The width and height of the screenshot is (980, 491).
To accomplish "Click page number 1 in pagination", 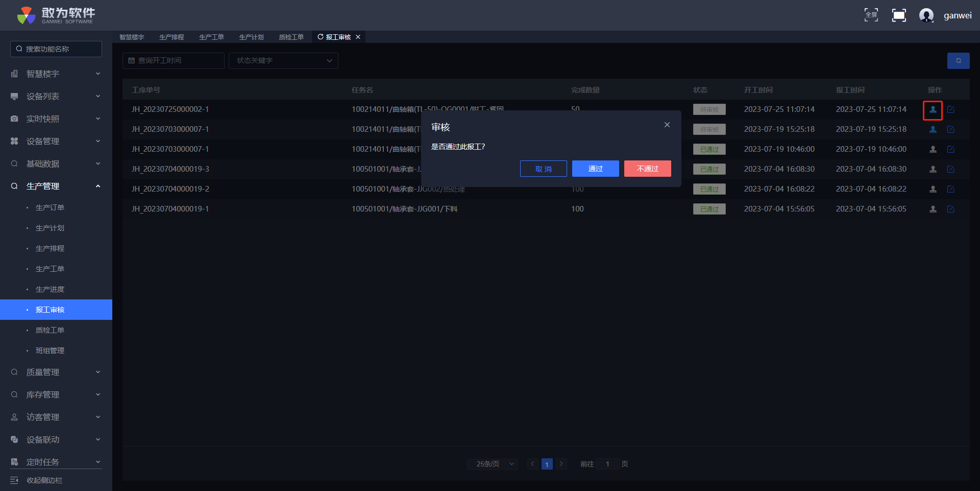I will [547, 464].
